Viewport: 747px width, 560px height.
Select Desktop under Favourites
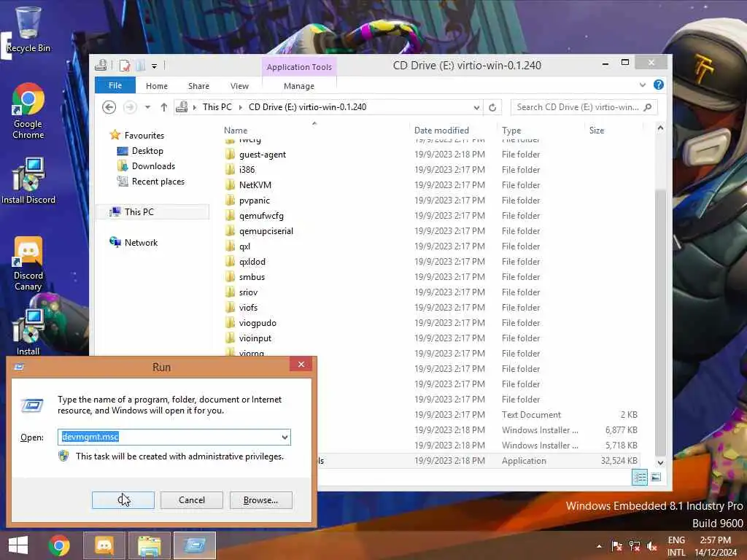(x=147, y=150)
